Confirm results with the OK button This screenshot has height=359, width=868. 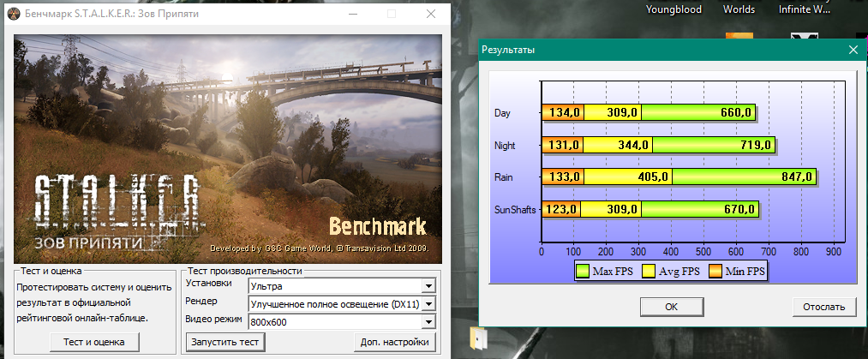point(672,307)
